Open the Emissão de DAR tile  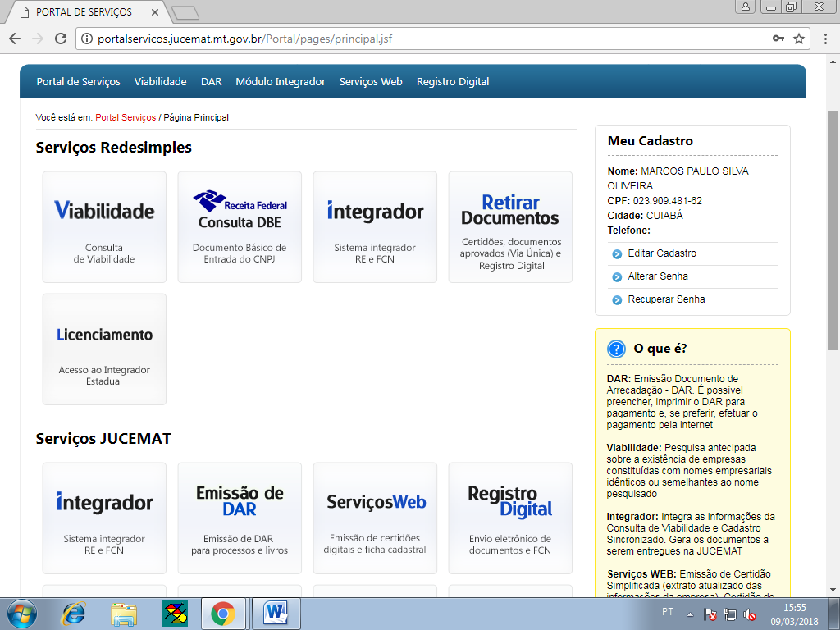(x=240, y=518)
